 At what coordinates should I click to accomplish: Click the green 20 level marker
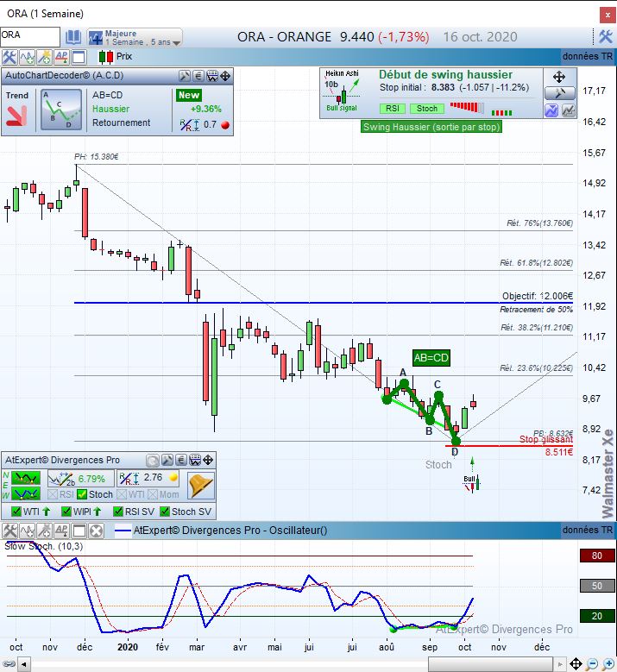597,616
